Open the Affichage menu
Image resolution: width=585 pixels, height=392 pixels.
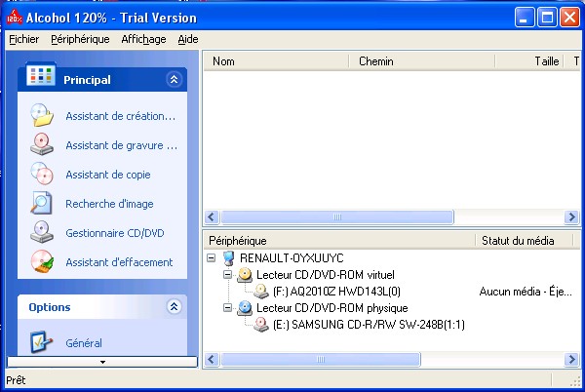[143, 39]
